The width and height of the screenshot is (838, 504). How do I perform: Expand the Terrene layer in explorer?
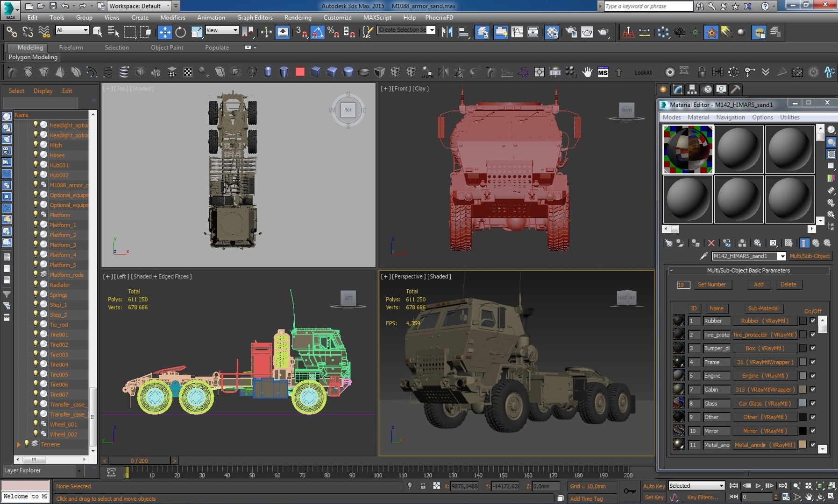pyautogui.click(x=19, y=444)
